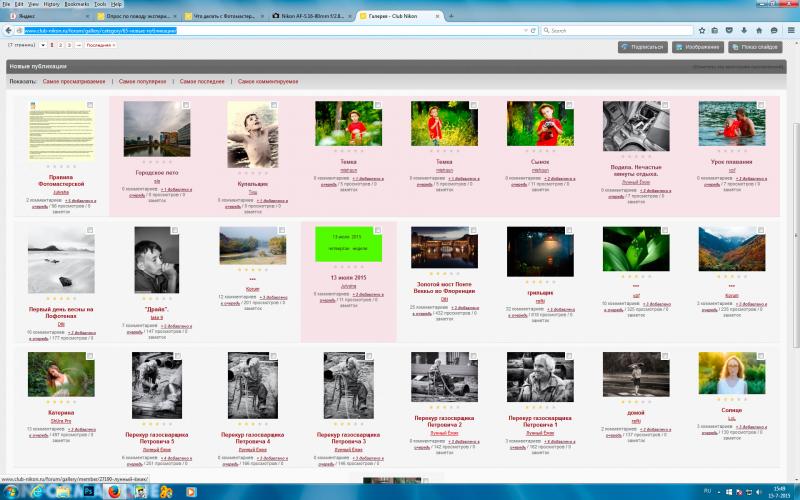The image size is (800, 500).
Task: Click the browser search field
Action: pos(616,31)
